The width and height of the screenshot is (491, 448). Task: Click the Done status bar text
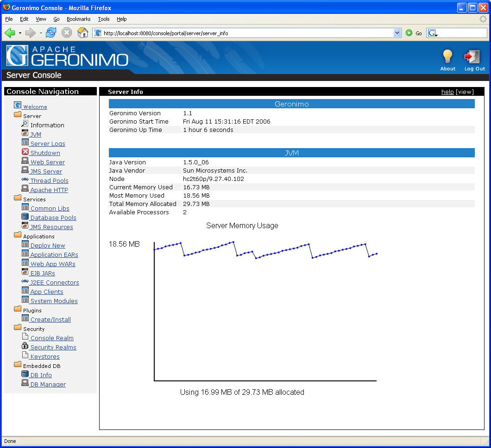(x=10, y=441)
